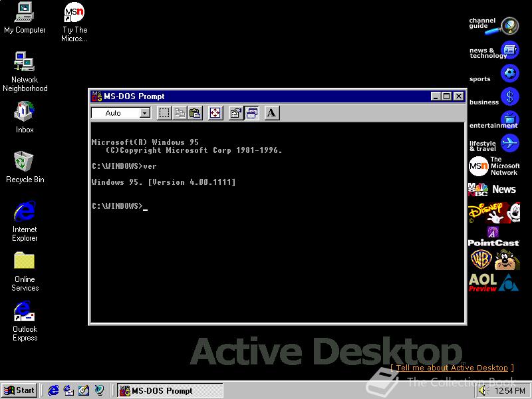Open the entertainment channel

point(493,120)
